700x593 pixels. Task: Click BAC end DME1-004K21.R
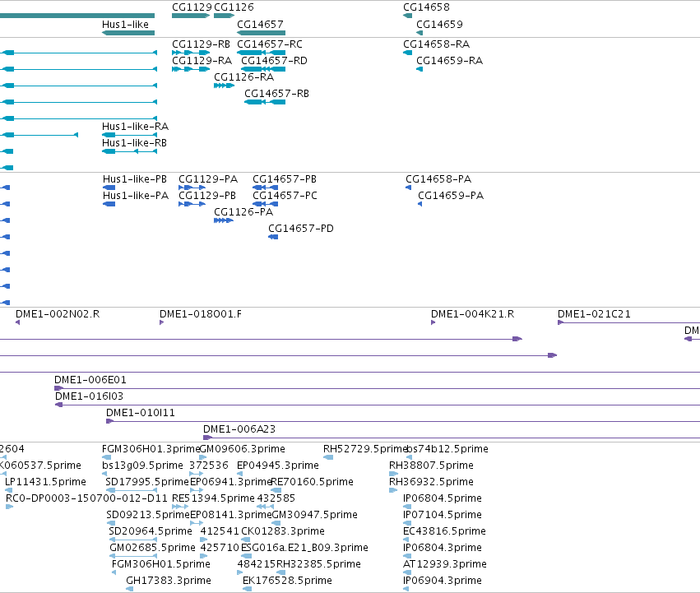pos(433,322)
